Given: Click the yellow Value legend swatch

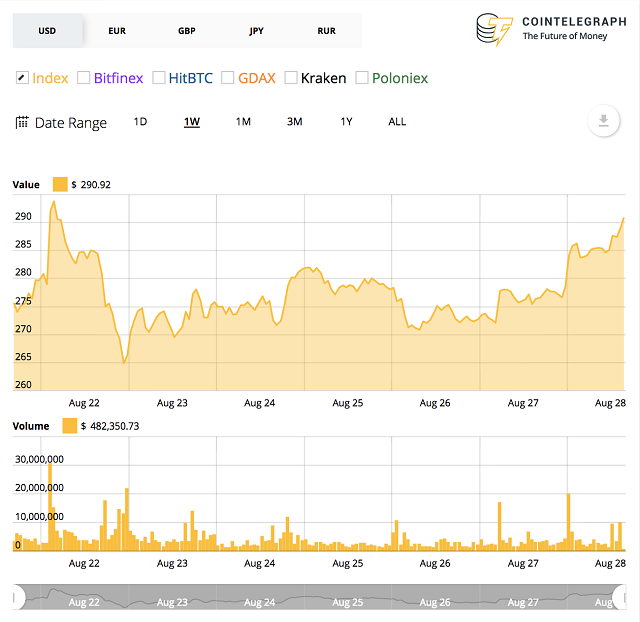Looking at the screenshot, I should 59,185.
